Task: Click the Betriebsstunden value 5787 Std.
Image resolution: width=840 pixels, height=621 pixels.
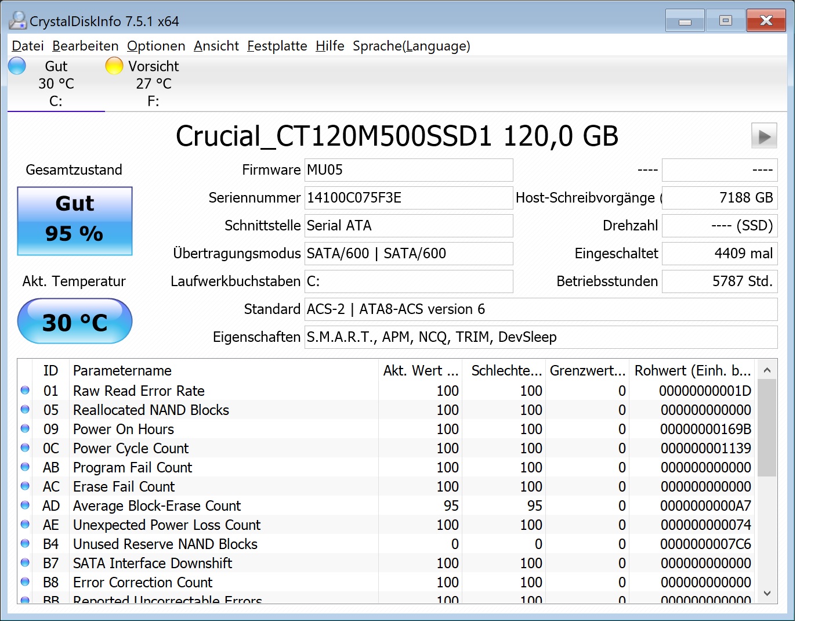Action: [x=719, y=281]
